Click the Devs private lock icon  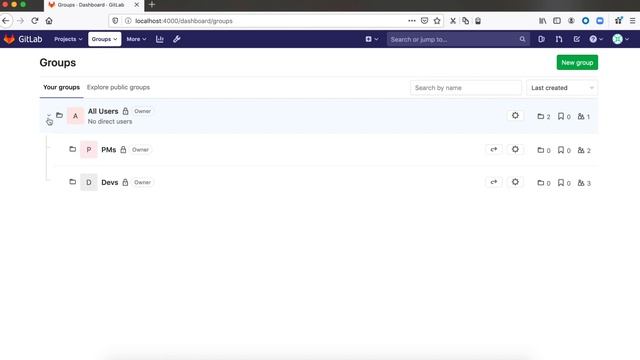[x=125, y=182]
